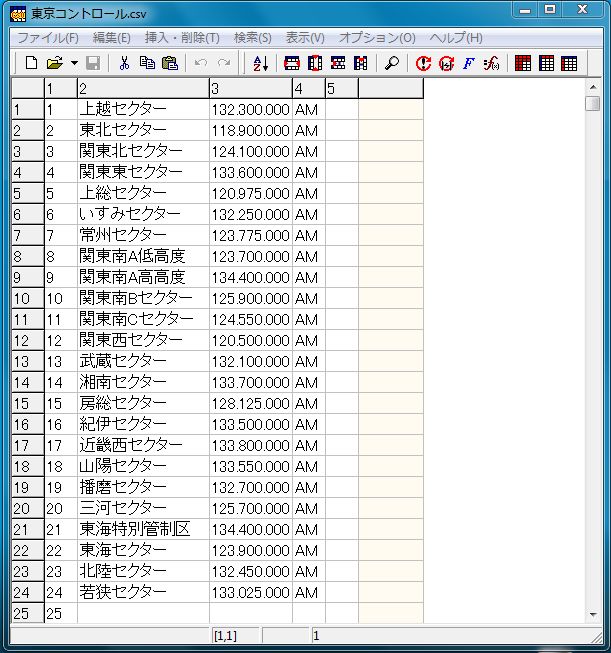The width and height of the screenshot is (611, 653).
Task: Click cell 東北セクター
Action: (x=143, y=130)
